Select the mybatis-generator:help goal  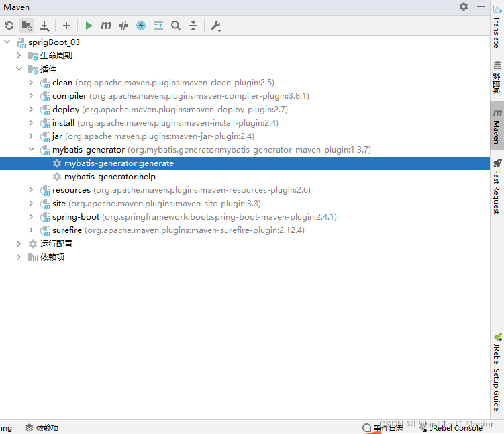tap(245, 177)
